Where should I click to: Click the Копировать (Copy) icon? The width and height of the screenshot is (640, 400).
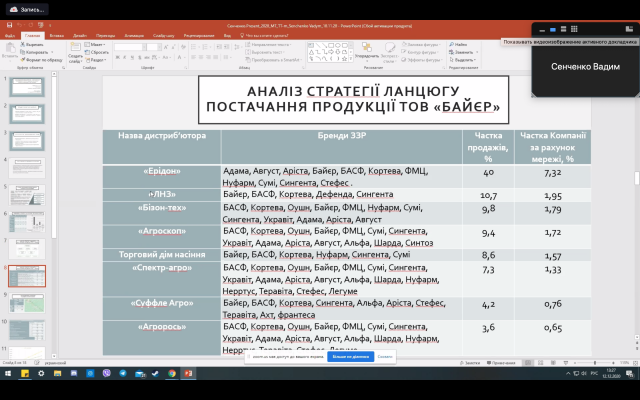32,53
